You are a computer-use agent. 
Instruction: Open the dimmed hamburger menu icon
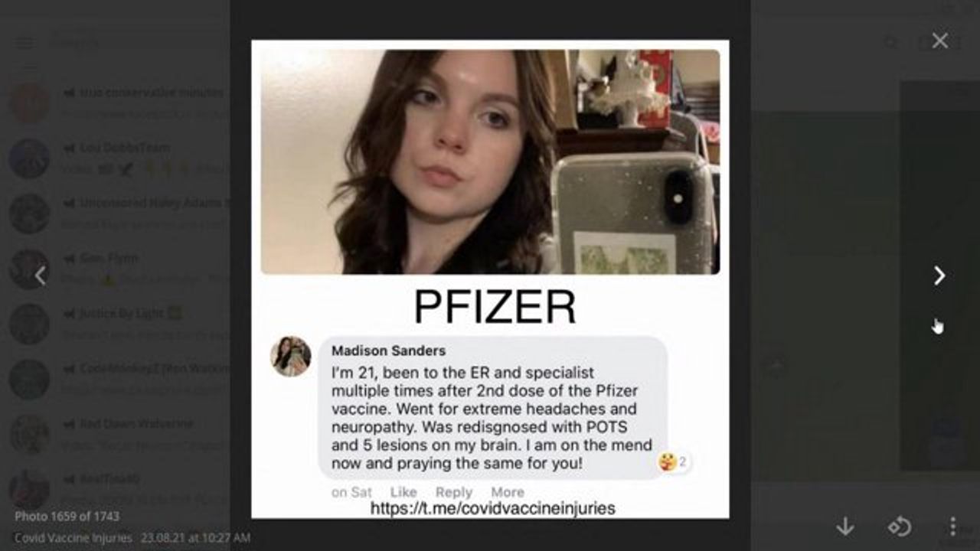tap(25, 43)
